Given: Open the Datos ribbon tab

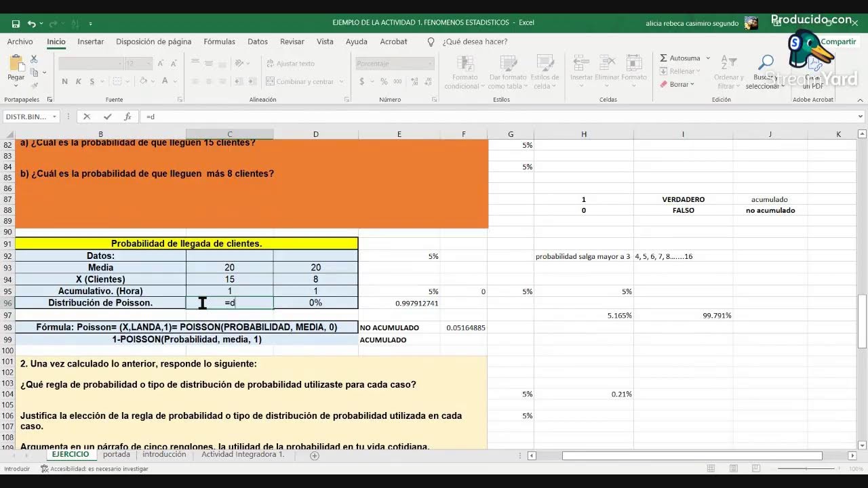Looking at the screenshot, I should pyautogui.click(x=258, y=41).
